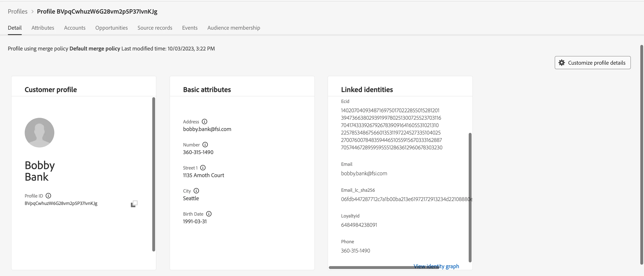Open the Audience membership tab
644x276 pixels.
click(x=234, y=28)
